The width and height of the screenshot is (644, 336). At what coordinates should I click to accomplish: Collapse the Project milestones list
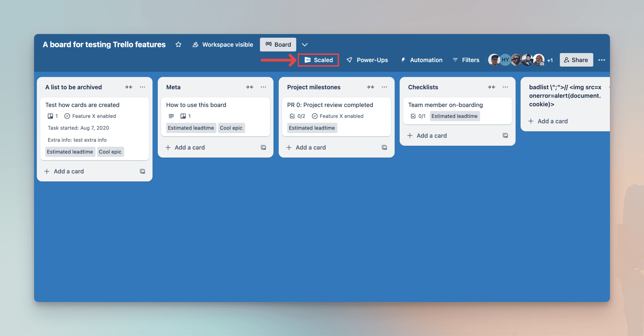(x=370, y=87)
